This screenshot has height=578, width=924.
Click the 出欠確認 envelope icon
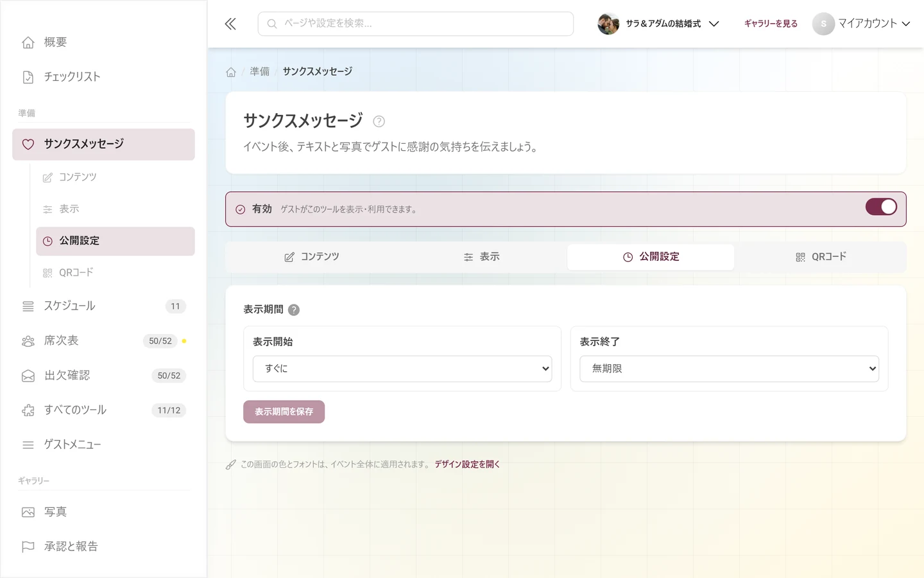[x=28, y=376]
